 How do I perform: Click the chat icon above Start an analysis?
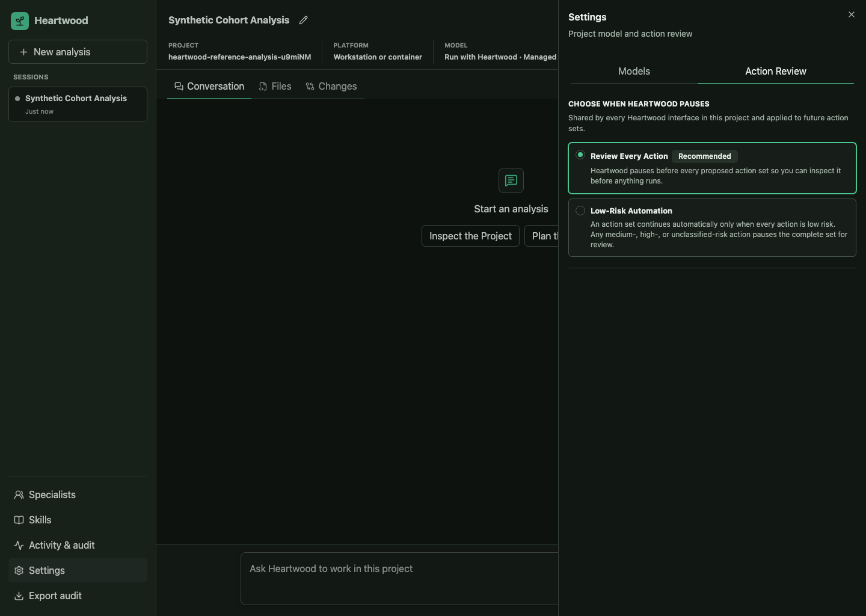coord(511,180)
